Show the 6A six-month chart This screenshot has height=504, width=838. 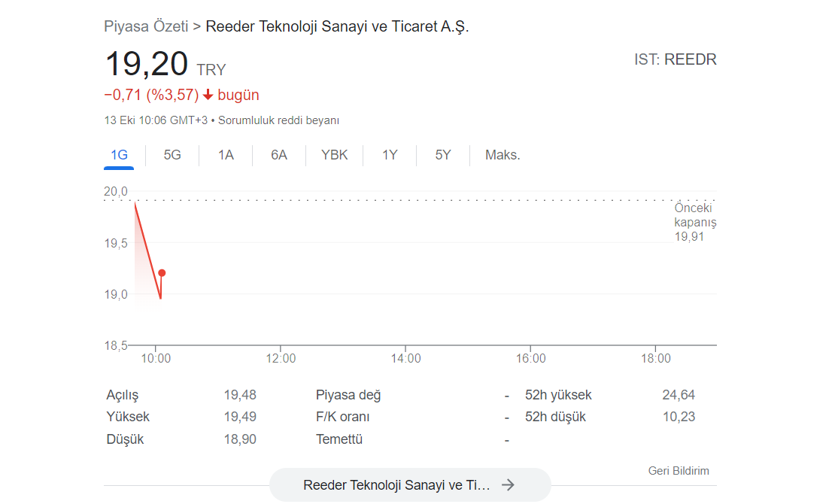[279, 155]
